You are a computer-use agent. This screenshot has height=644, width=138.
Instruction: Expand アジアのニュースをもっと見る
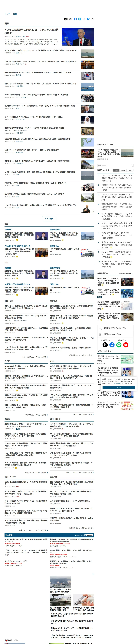[x=37, y=415]
